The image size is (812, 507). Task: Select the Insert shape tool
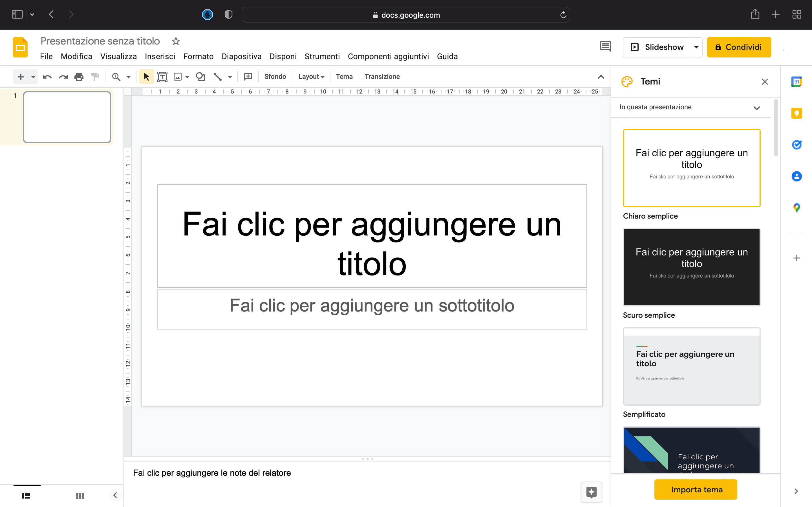tap(201, 76)
